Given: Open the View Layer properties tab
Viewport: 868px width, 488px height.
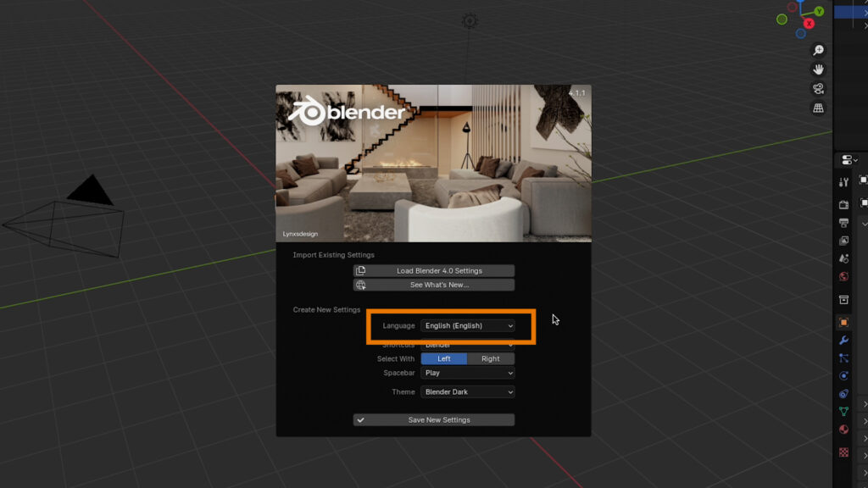Looking at the screenshot, I should pos(843,241).
